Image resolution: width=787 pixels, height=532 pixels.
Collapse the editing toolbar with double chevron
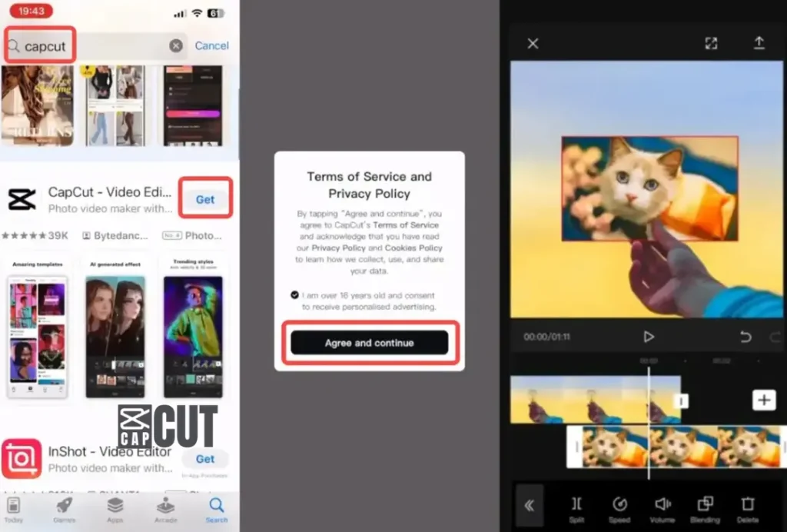530,505
